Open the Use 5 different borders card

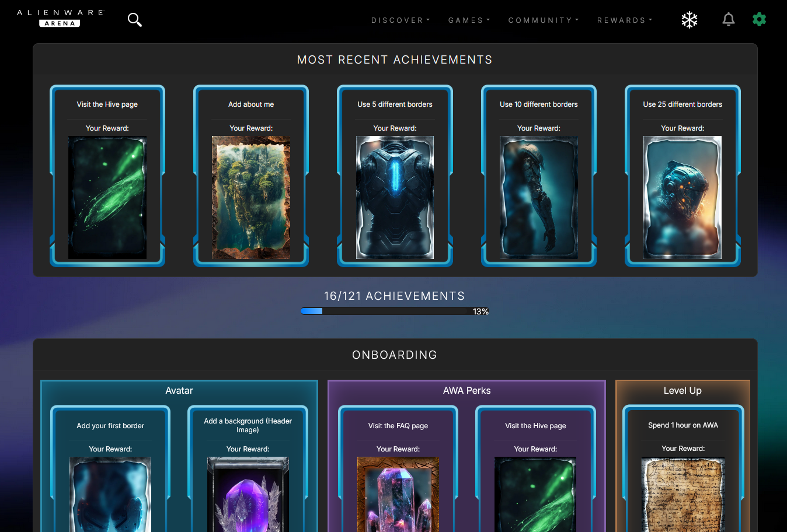pos(395,176)
